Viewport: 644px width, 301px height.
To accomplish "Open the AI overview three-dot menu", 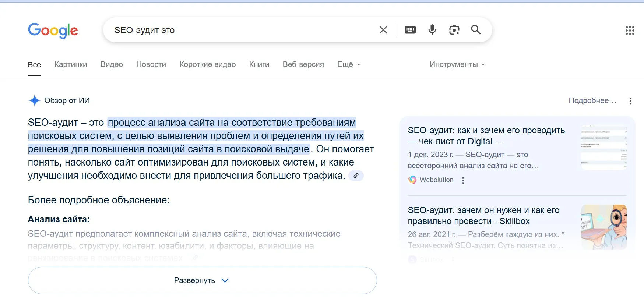I will tap(630, 101).
